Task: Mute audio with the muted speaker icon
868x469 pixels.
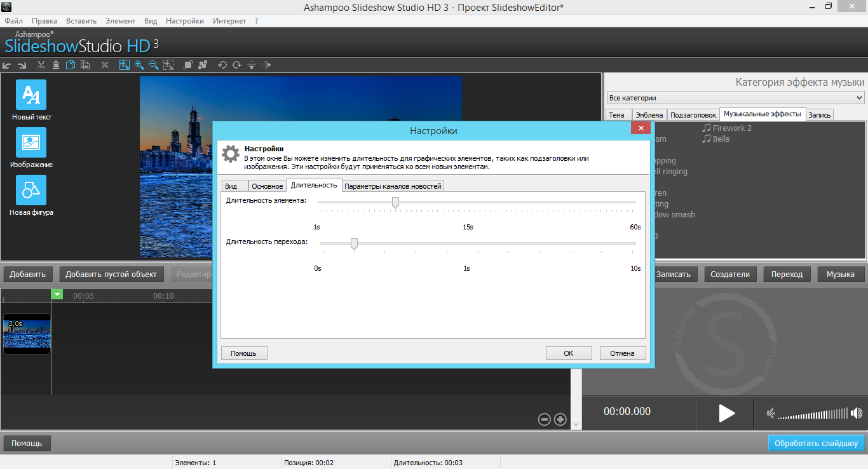Action: click(771, 414)
